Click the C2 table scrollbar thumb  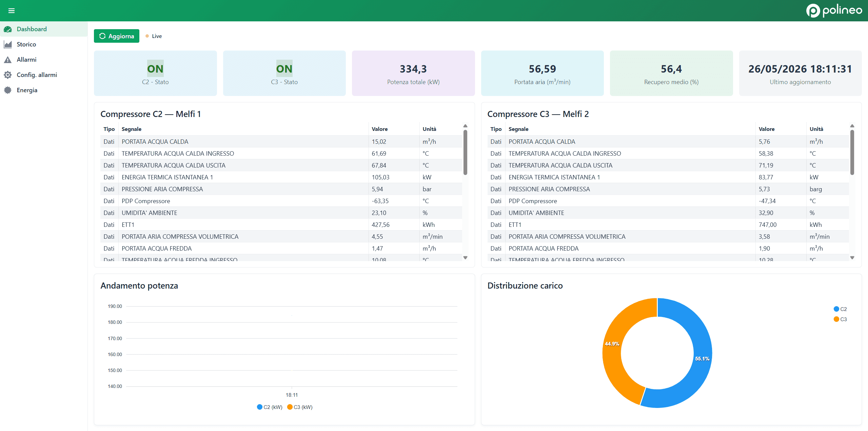465,152
